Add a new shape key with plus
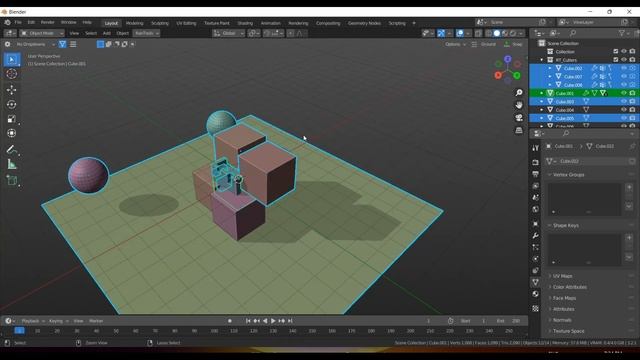 (629, 238)
